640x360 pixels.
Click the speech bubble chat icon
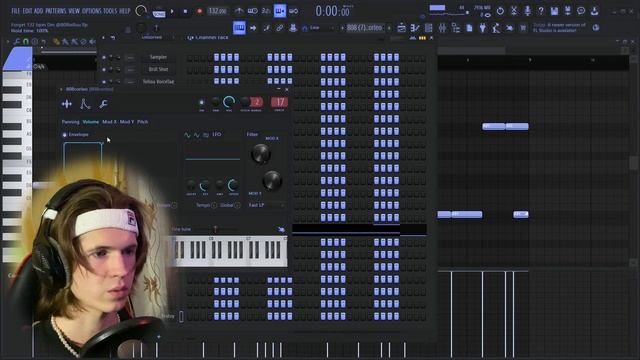(x=581, y=11)
